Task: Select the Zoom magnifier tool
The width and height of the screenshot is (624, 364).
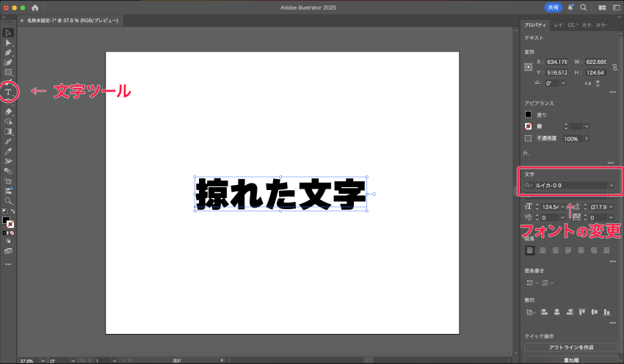Action: (x=8, y=201)
